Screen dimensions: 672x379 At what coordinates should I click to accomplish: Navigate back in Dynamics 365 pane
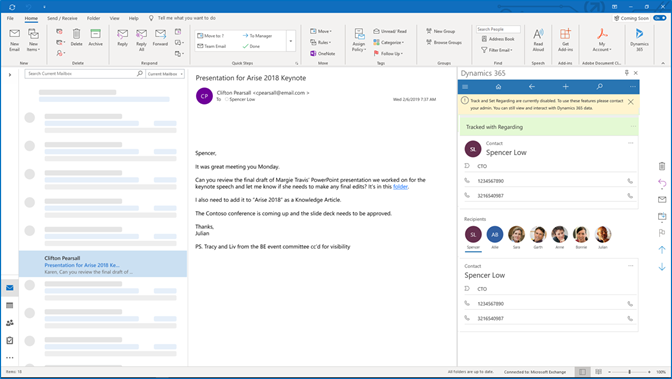point(532,87)
